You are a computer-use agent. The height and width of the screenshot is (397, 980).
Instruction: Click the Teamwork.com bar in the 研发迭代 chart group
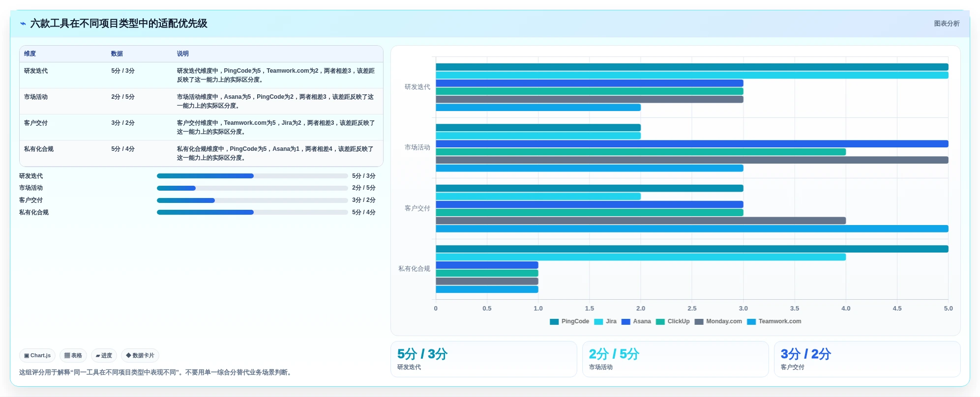(538, 108)
